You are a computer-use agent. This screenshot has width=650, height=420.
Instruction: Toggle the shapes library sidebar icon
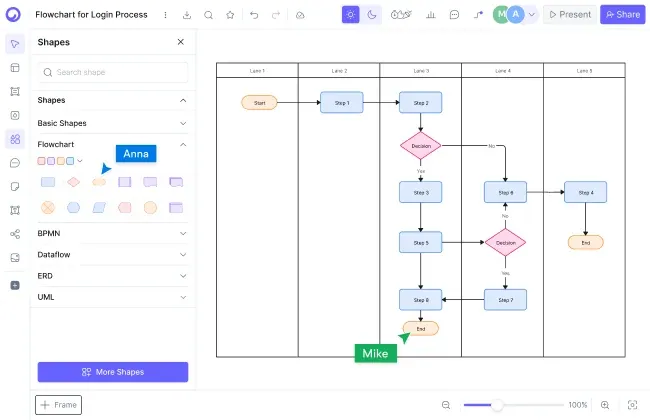tap(15, 139)
